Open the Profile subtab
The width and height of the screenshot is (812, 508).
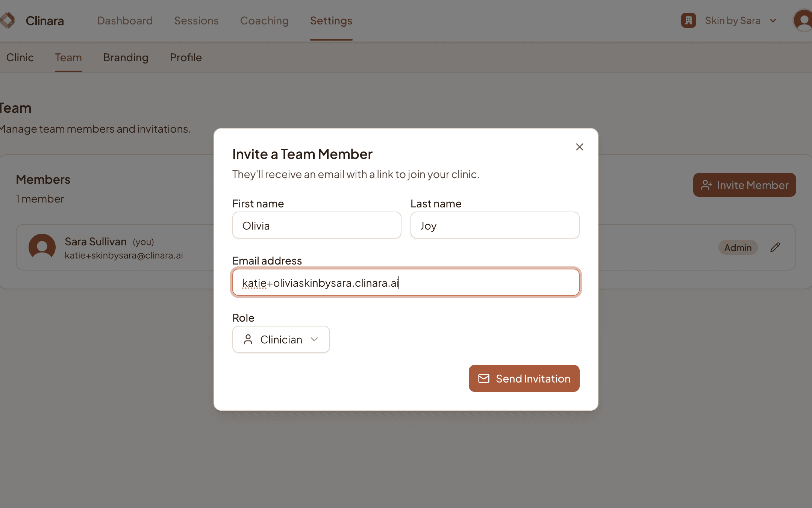(x=186, y=57)
